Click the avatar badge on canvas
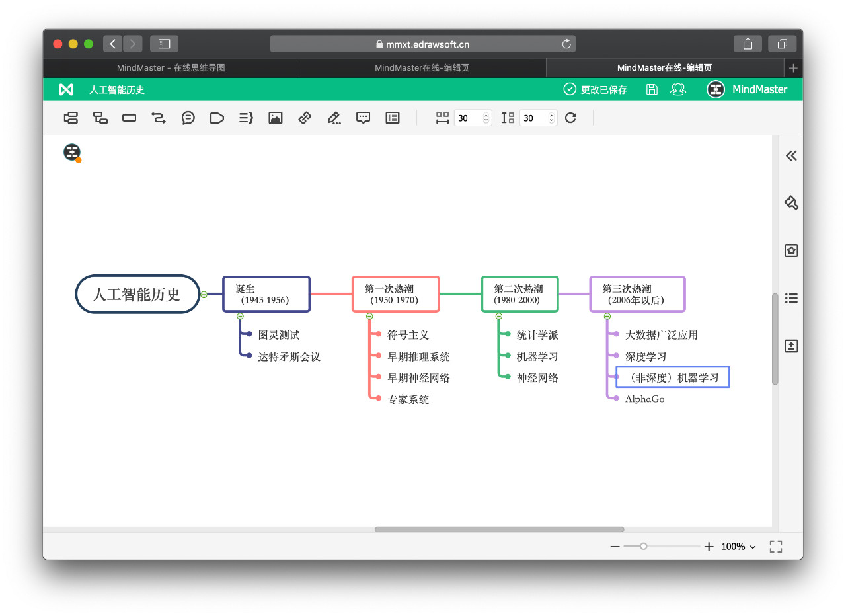The width and height of the screenshot is (846, 616). click(72, 153)
